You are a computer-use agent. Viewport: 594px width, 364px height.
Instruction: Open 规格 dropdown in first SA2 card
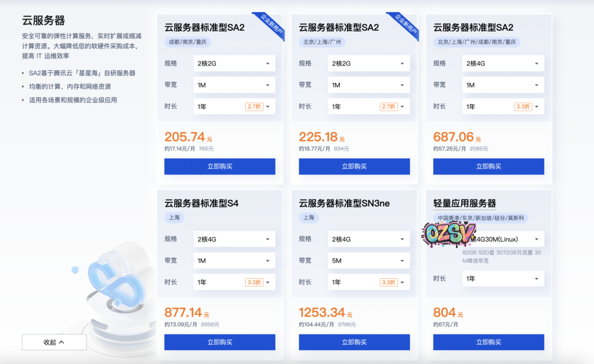click(x=234, y=63)
